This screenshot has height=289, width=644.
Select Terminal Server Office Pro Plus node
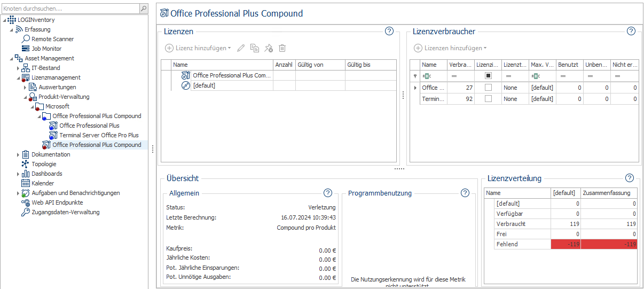[x=99, y=135]
